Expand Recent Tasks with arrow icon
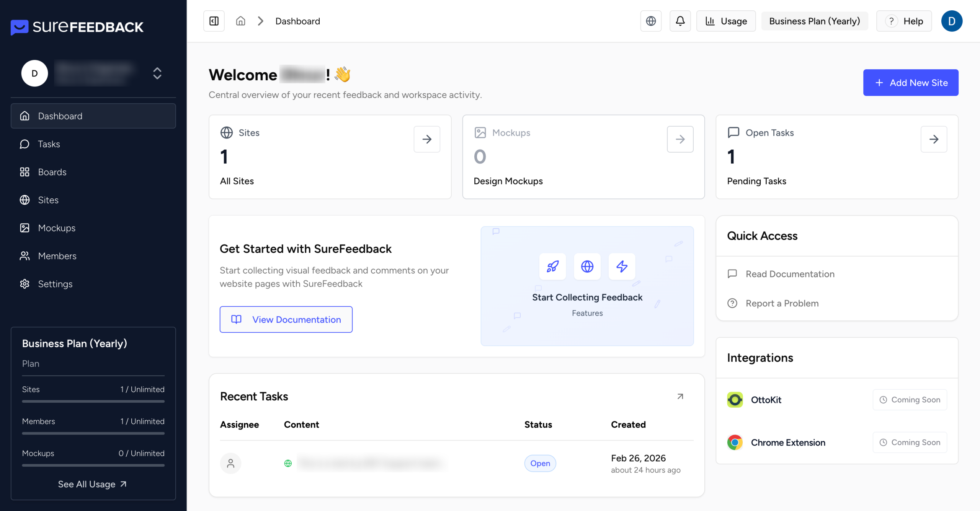 [680, 396]
